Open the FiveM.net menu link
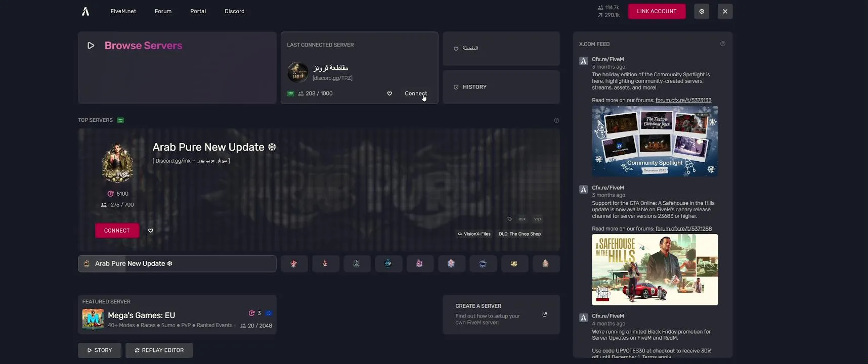This screenshot has height=364, width=868. [x=123, y=11]
